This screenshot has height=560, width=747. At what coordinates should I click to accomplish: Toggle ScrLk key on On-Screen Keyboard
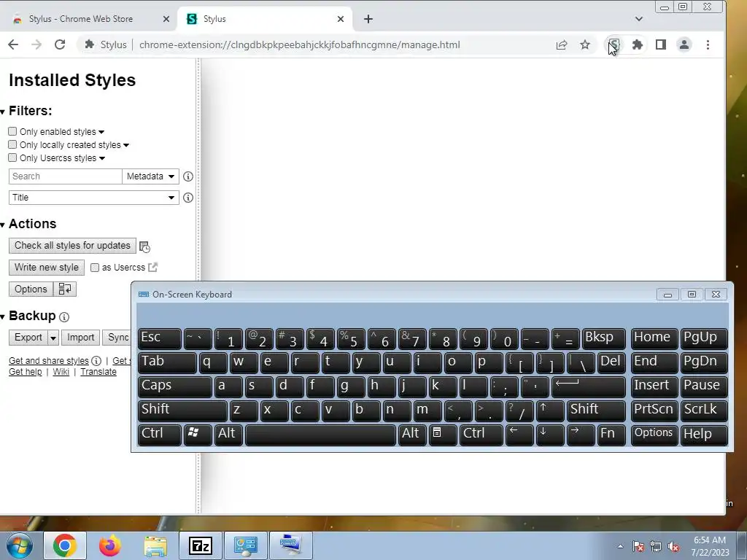[704, 411]
